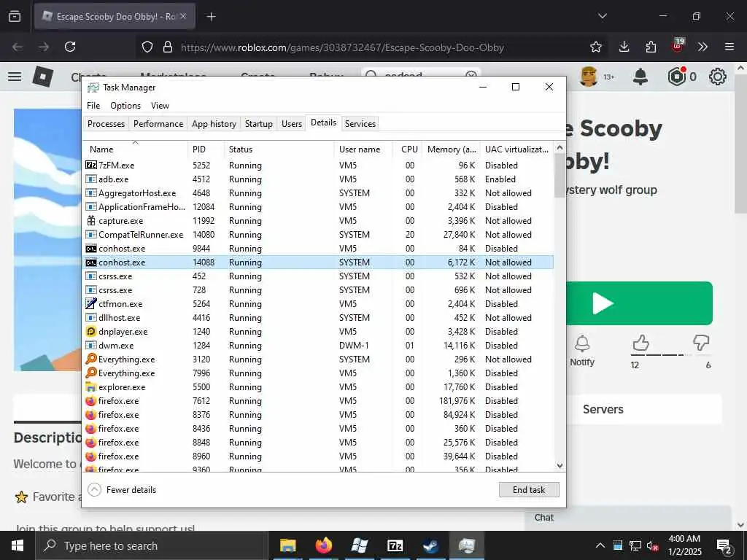Image resolution: width=747 pixels, height=560 pixels.
Task: Click Task Manager vertical scrollbar down arrow
Action: (560, 466)
